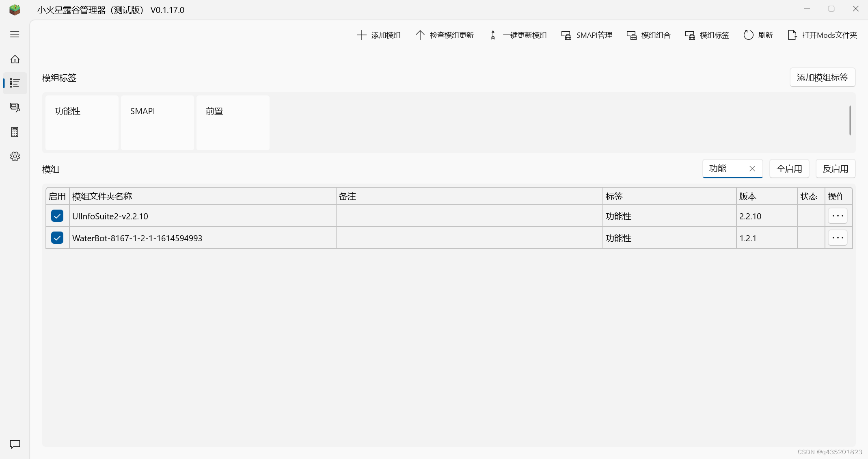Clear the mod search field
This screenshot has height=459, width=868.
coord(752,169)
